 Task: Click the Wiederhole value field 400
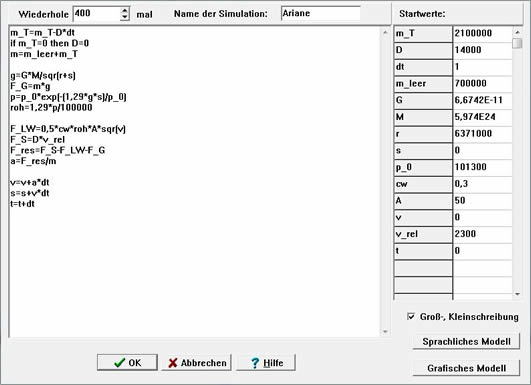97,14
